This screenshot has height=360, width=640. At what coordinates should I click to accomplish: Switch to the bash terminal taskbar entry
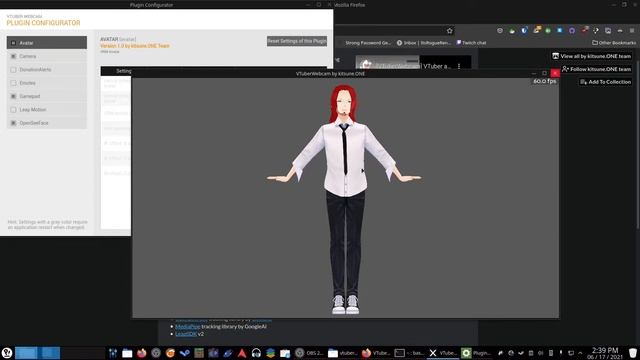coord(410,353)
